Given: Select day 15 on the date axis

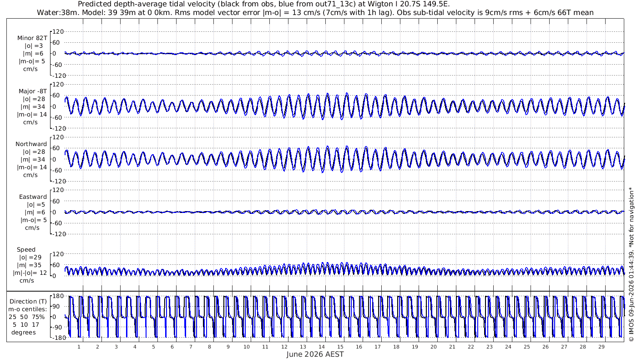Looking at the screenshot, I should click(x=340, y=346).
